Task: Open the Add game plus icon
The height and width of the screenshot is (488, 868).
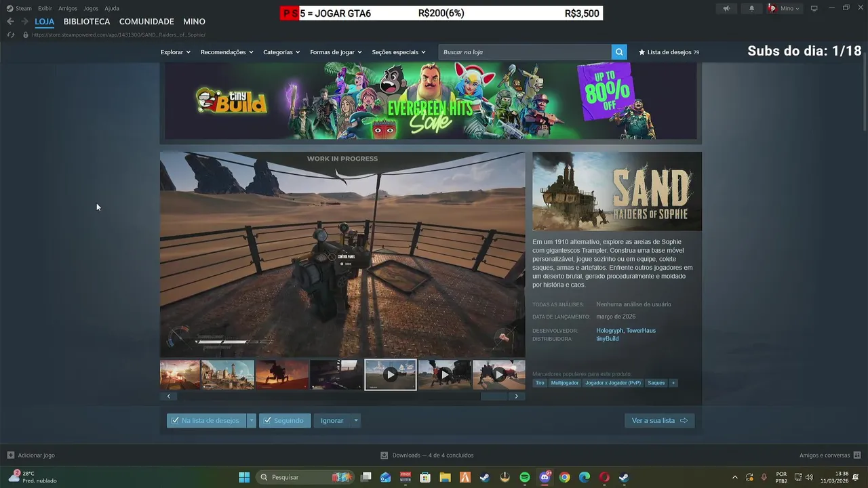Action: click(x=10, y=455)
